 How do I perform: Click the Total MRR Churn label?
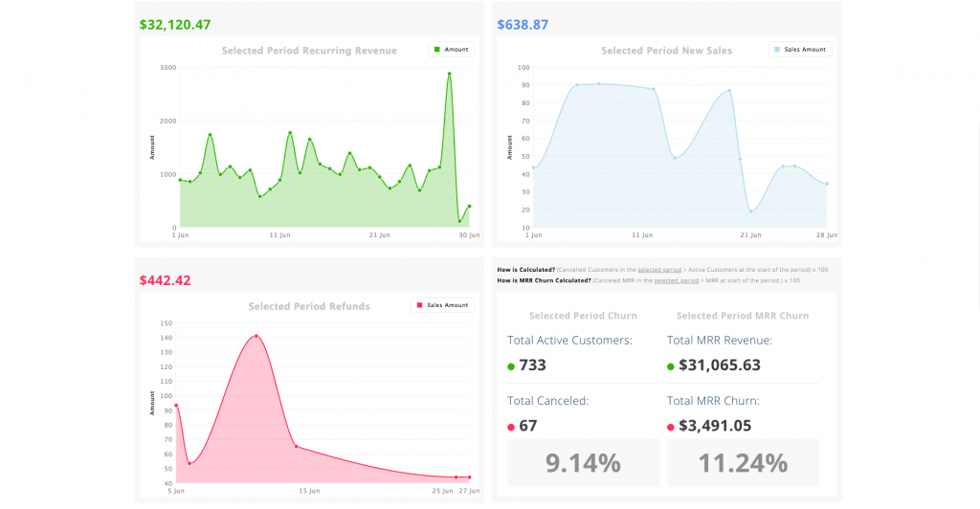pyautogui.click(x=713, y=401)
